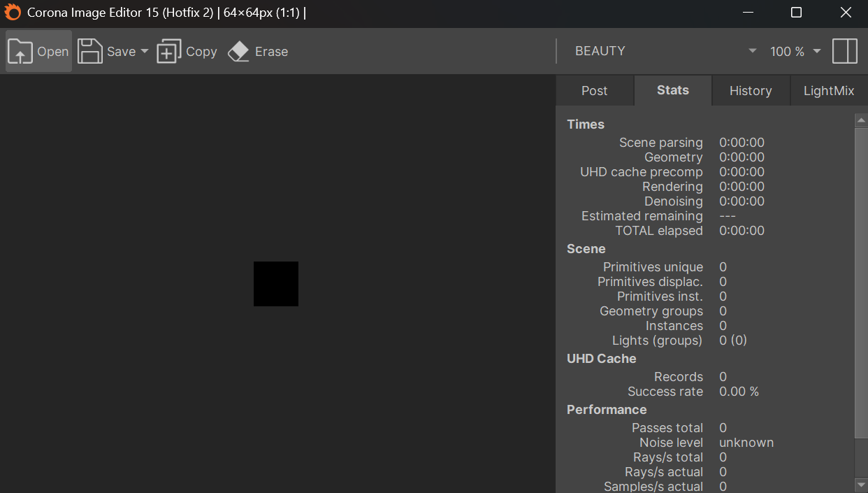This screenshot has width=868, height=493.
Task: Click the Passes total label
Action: coord(667,428)
